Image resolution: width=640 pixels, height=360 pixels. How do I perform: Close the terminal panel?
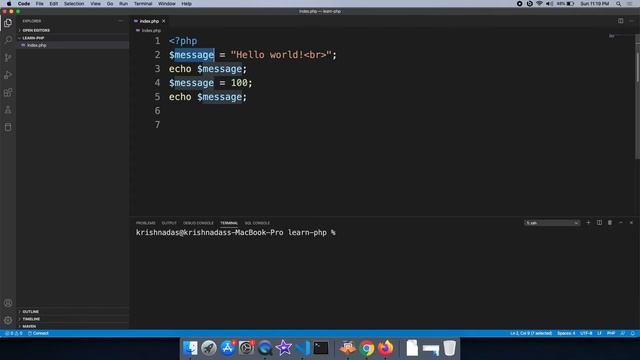pos(631,223)
